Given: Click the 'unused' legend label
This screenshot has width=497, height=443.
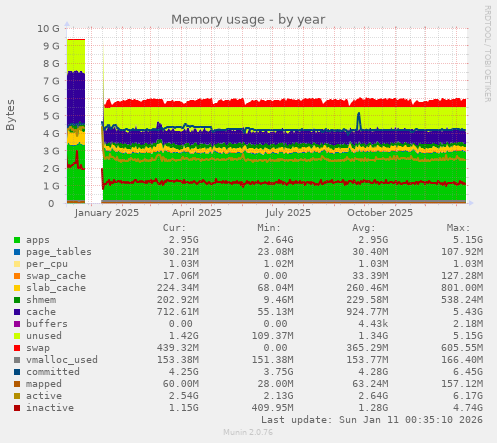Looking at the screenshot, I should (x=44, y=336).
